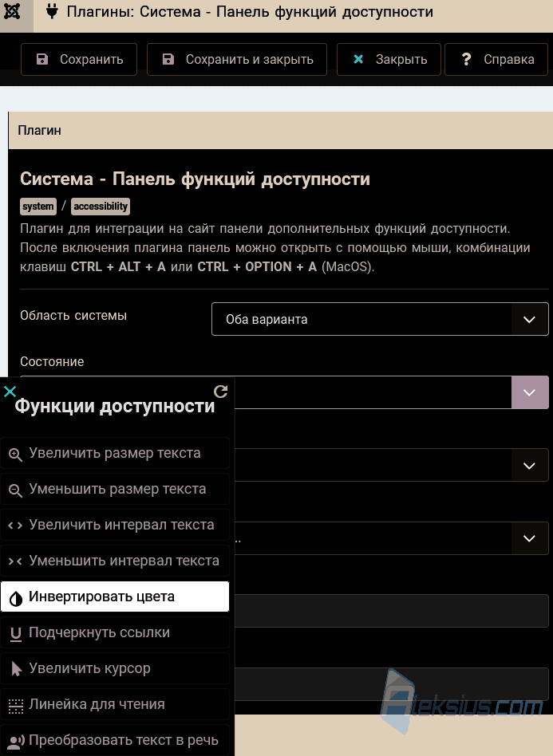Click the text input field beside Подчеркнуть ссылки

point(391,611)
